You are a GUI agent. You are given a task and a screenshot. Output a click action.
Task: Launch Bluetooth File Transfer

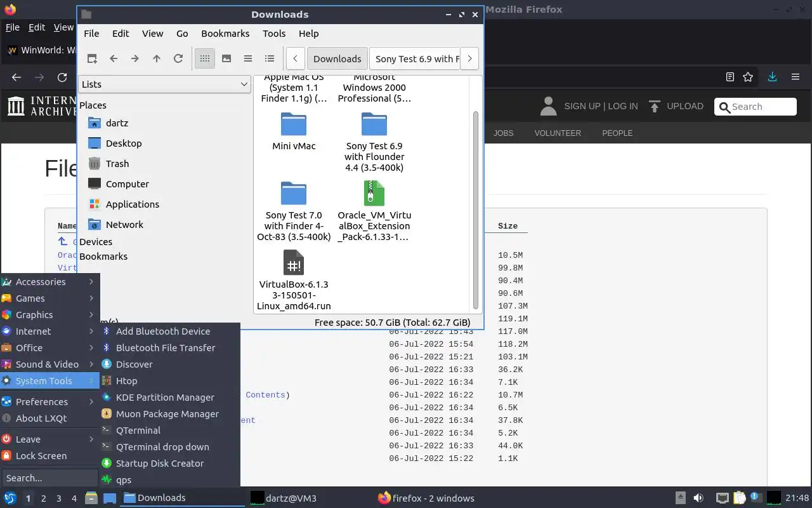click(x=169, y=347)
